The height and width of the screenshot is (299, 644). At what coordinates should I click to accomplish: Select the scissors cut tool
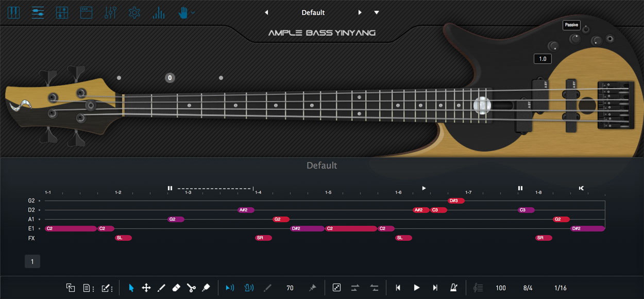[191, 288]
